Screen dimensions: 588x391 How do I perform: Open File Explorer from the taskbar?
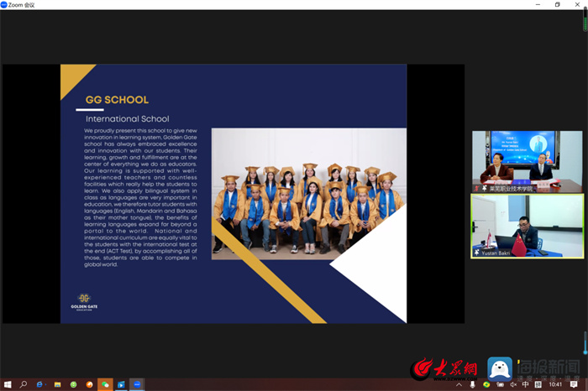point(57,384)
